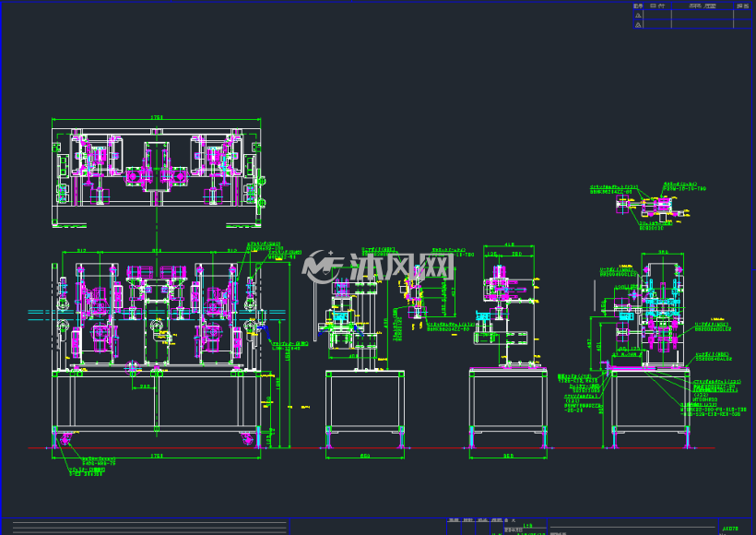
Task: Select the side view under the "410" dimension
Action: tap(509, 356)
